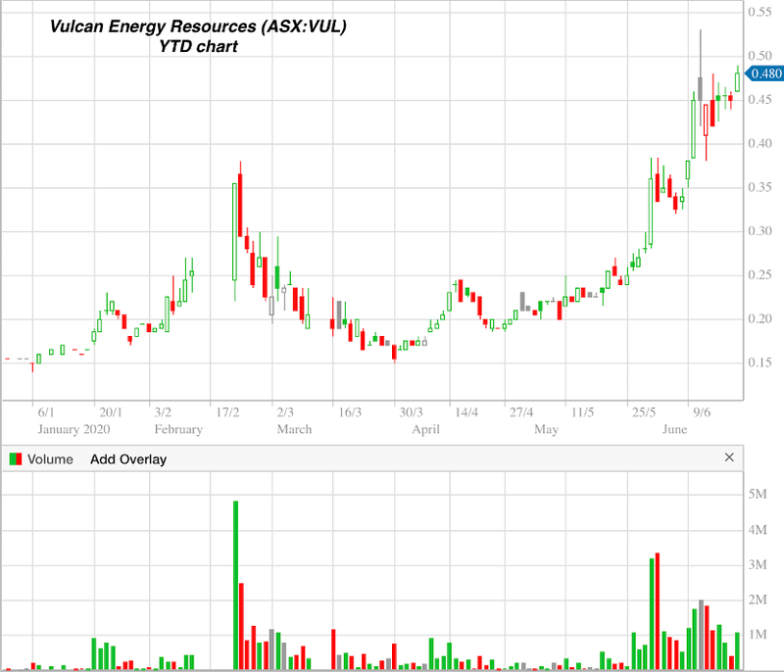Click the 3/2 date label
This screenshot has height=672, width=784.
point(163,412)
